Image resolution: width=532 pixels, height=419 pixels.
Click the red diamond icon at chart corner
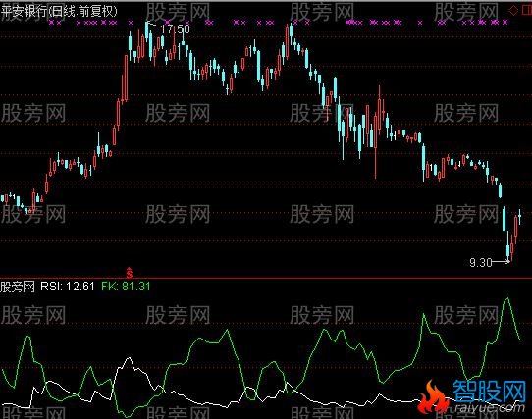[513, 11]
